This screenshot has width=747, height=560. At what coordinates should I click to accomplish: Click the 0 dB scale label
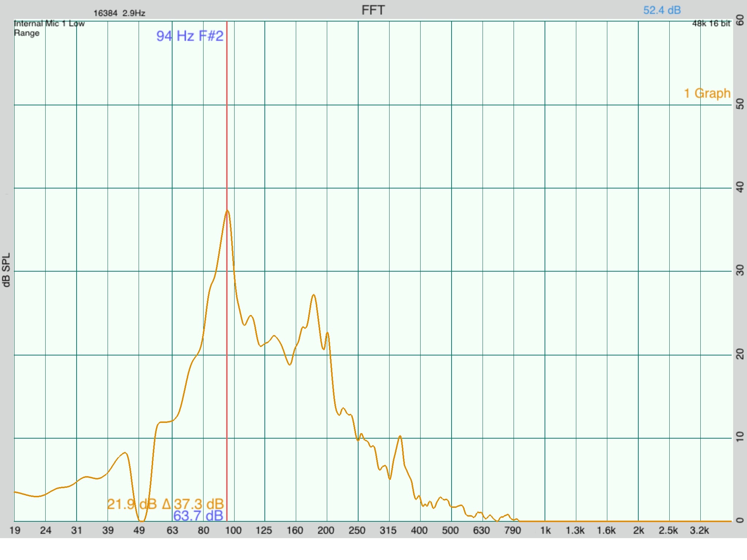pyautogui.click(x=740, y=520)
